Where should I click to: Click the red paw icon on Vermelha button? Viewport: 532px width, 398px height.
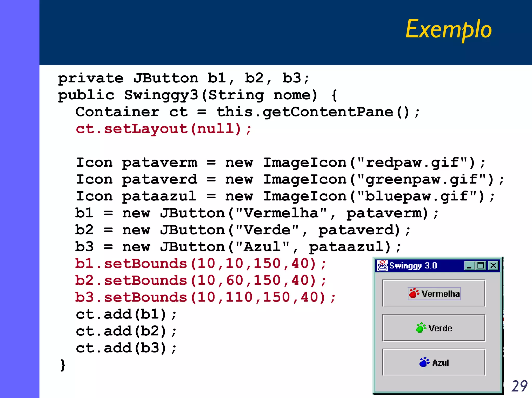pyautogui.click(x=414, y=293)
